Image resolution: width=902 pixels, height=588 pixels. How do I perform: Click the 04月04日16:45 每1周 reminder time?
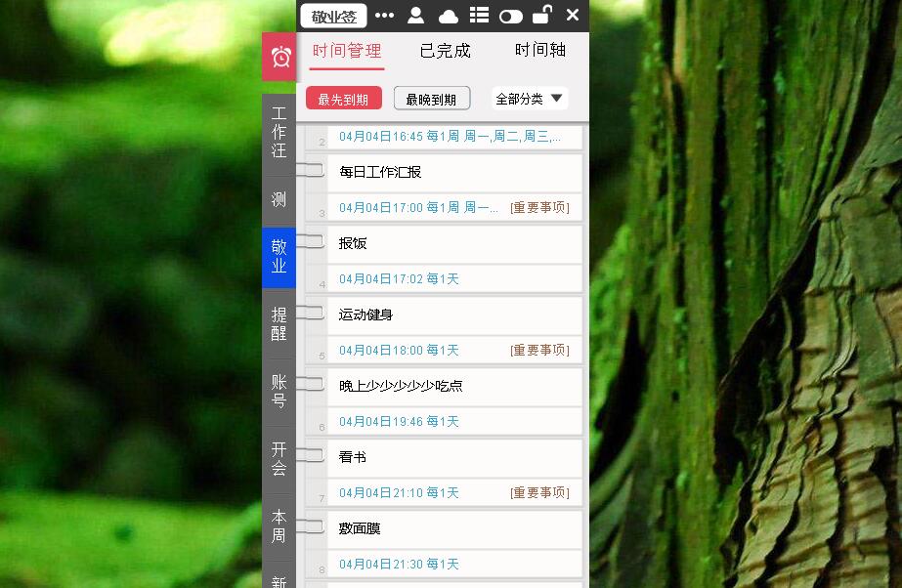450,136
